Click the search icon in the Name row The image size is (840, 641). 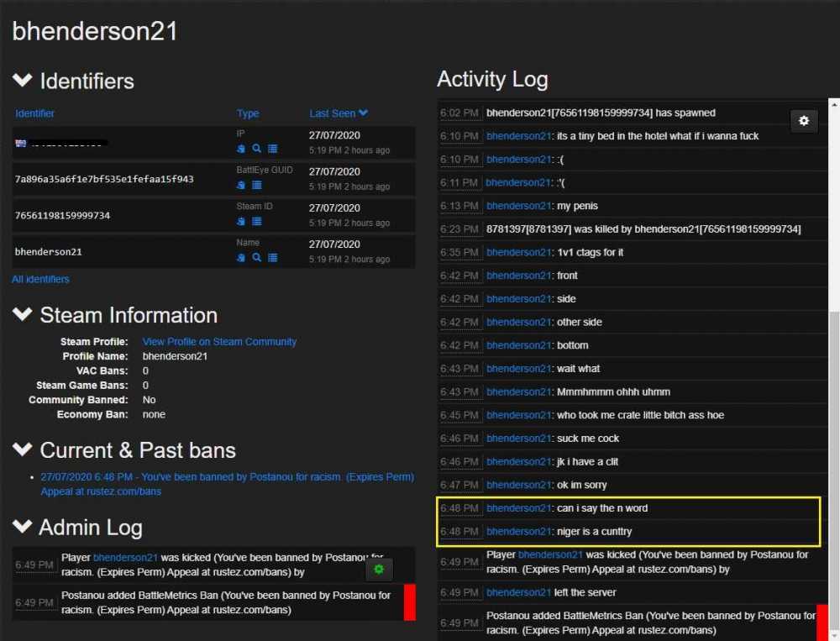point(257,258)
